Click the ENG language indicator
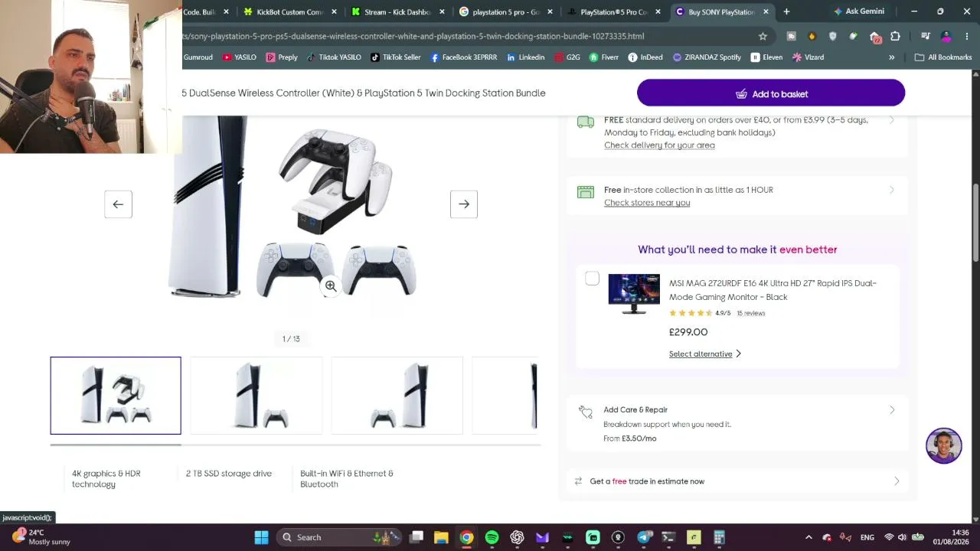Viewport: 980px width, 551px height. coord(867,537)
